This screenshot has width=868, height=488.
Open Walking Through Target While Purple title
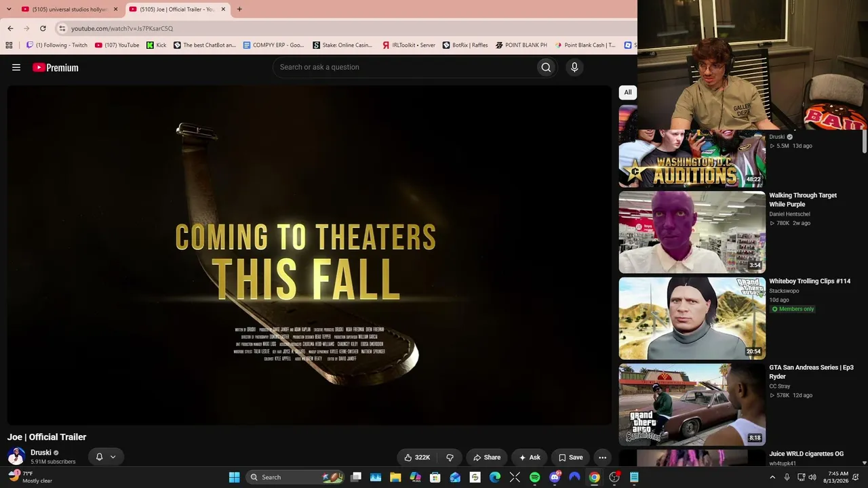pos(803,200)
